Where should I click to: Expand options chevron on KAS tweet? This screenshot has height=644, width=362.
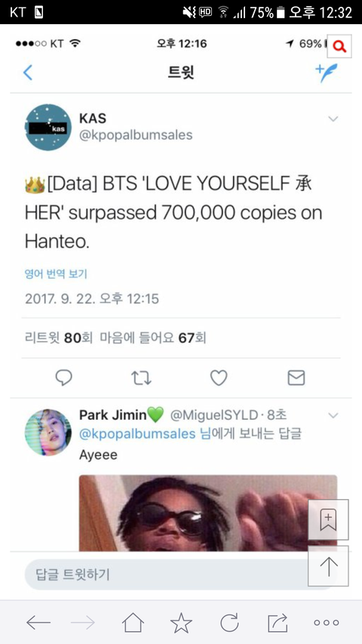coord(333,119)
